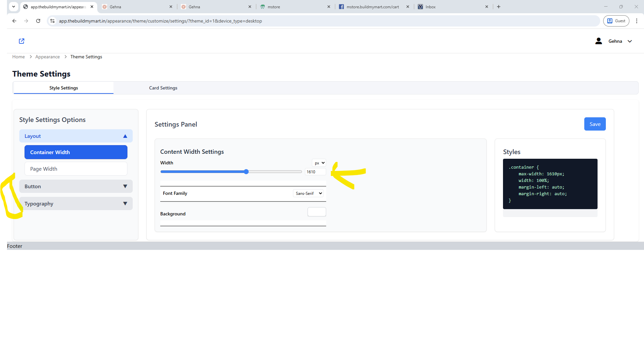Select the Card Settings tab
Screen dimensions: 644x342
pos(163,88)
